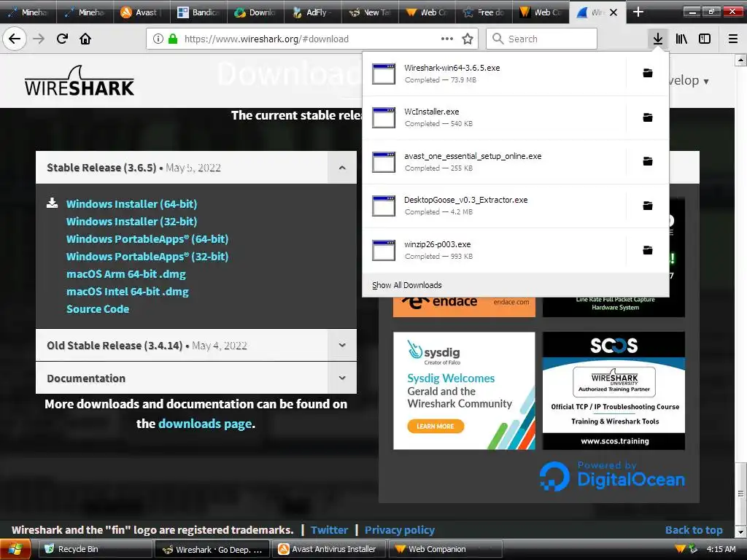Download Windows Installer (64-bit)
Viewport: 747px width, 560px height.
click(x=131, y=204)
